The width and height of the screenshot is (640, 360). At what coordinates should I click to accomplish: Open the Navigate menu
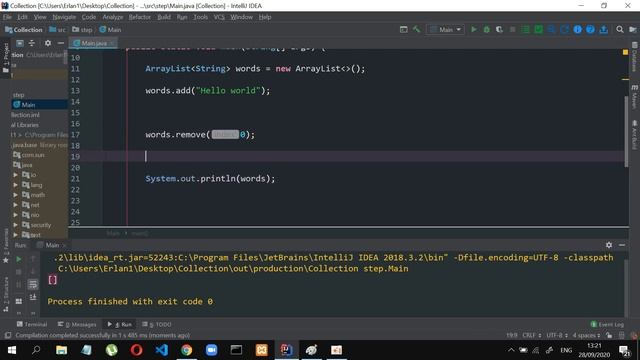[64, 17]
